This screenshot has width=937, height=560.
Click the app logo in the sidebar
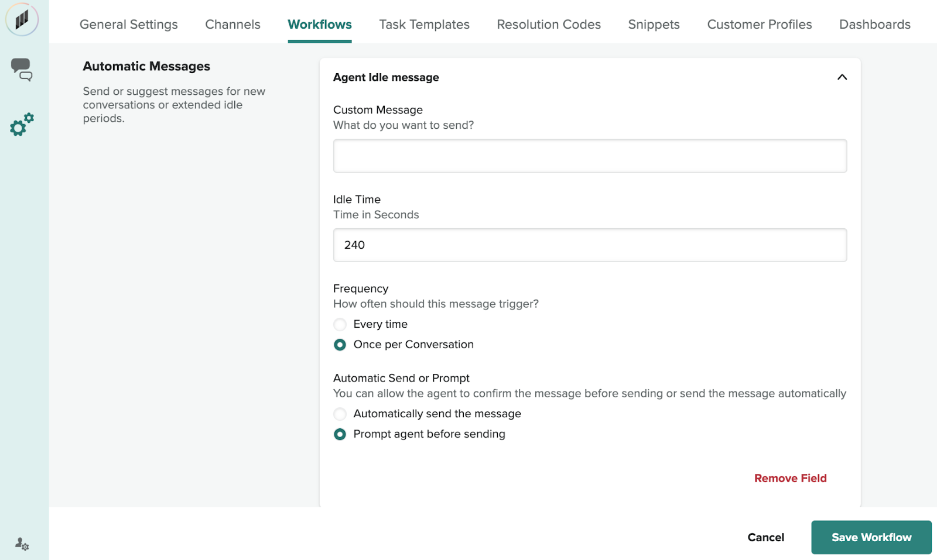click(x=22, y=19)
